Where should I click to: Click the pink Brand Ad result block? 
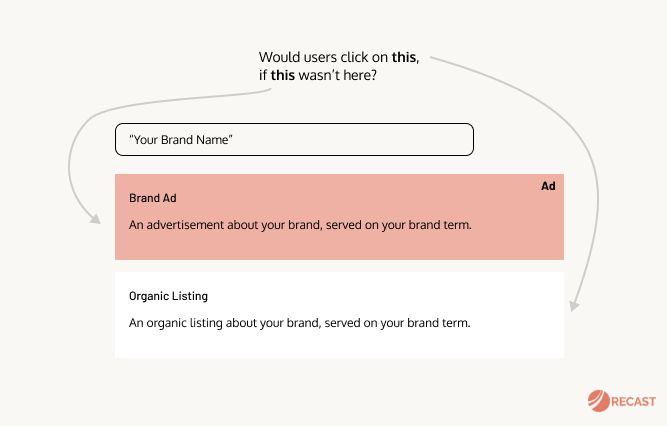tap(339, 217)
